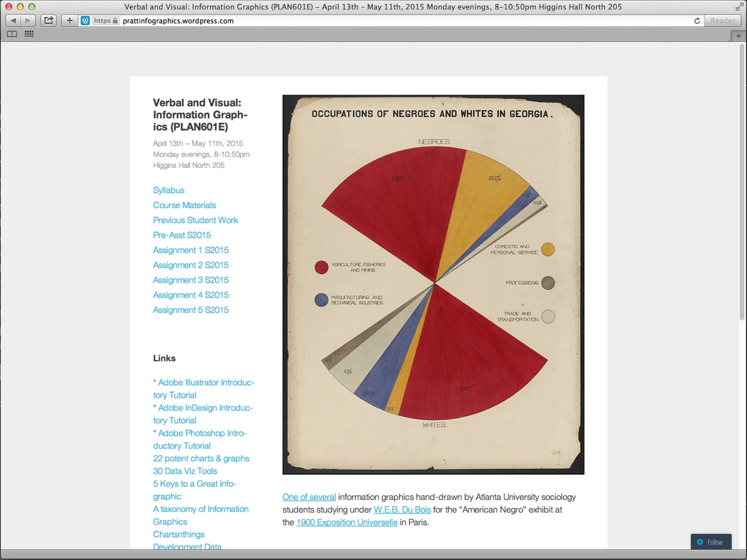Open Adobe Illustrator Introductory Tutorial link
The width and height of the screenshot is (747, 560).
[204, 389]
